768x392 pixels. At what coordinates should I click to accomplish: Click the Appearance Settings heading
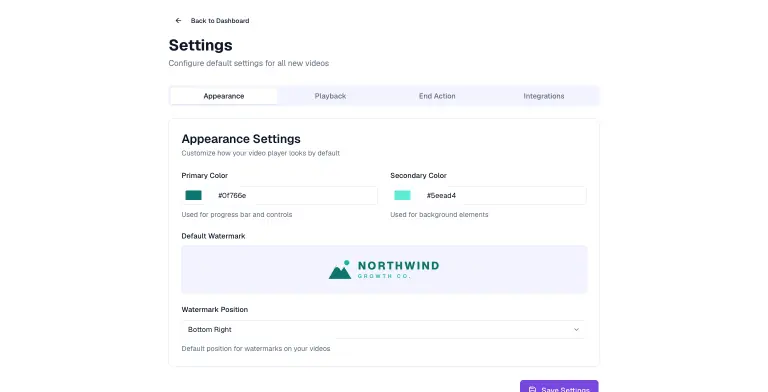(x=241, y=139)
